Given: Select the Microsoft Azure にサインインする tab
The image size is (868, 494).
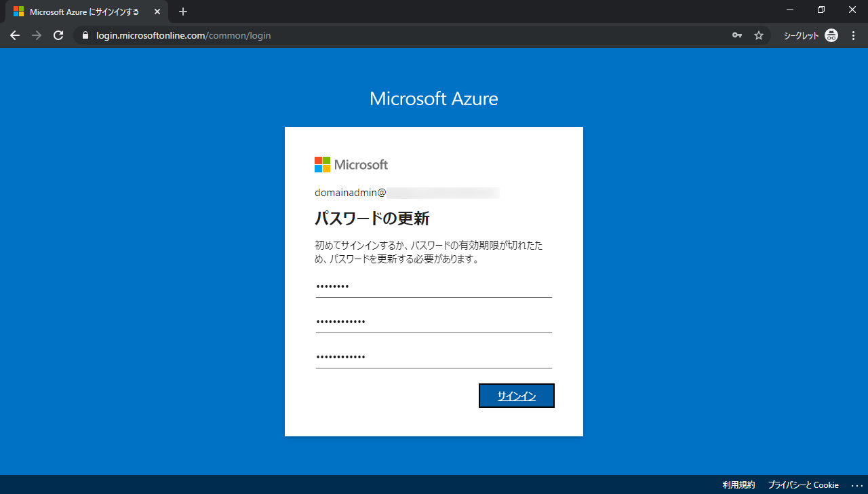Looking at the screenshot, I should pyautogui.click(x=85, y=12).
